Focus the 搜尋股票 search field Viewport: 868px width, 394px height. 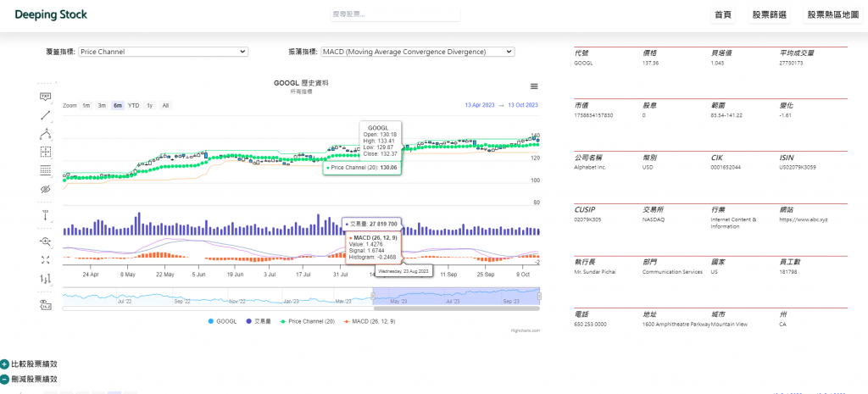[x=395, y=14]
